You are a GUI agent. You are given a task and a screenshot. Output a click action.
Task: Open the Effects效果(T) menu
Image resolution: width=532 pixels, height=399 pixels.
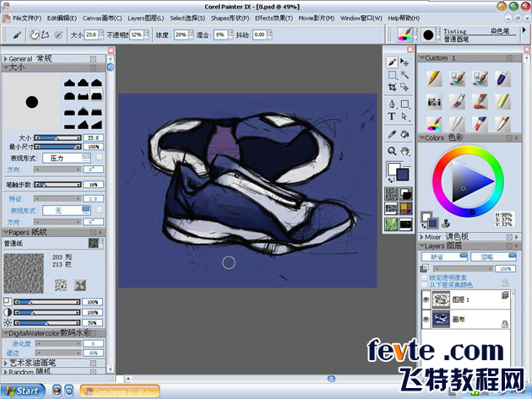click(x=274, y=18)
